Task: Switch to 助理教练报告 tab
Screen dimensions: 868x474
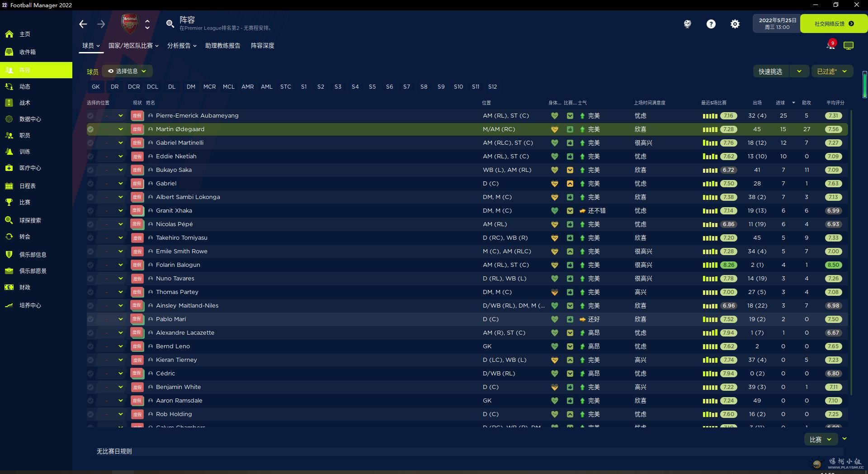Action: pos(222,46)
